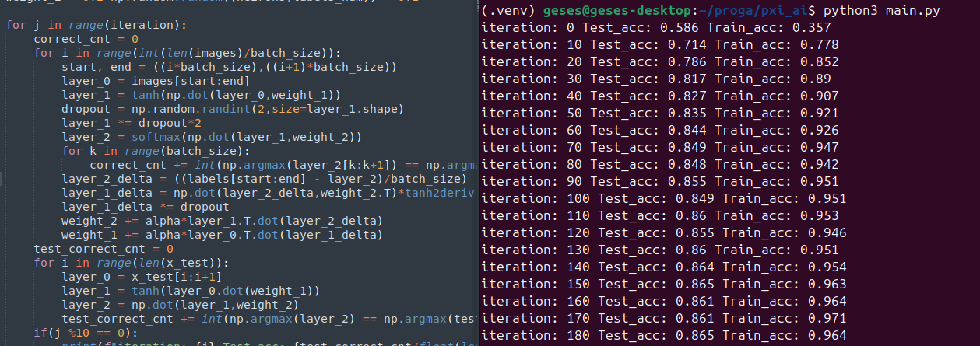Click the 'weight_1 += alpha' update line

pyautogui.click(x=222, y=235)
